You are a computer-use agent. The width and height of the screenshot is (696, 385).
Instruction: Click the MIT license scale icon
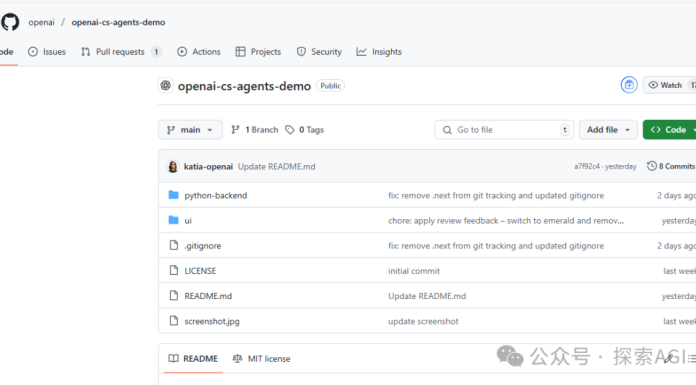[x=237, y=358]
